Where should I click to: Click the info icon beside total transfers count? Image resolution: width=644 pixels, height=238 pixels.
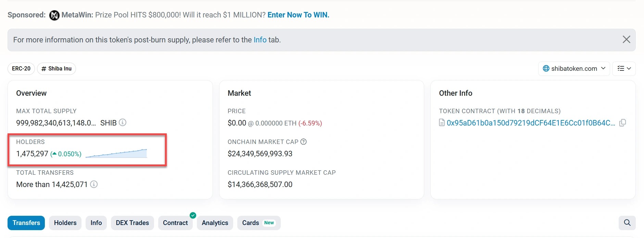(94, 184)
